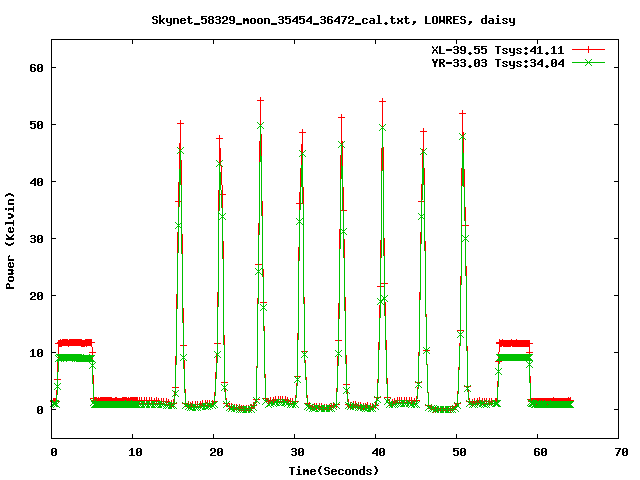Click the green cross legend marker for YR
Screen dimensions: 640x480
coord(588,62)
